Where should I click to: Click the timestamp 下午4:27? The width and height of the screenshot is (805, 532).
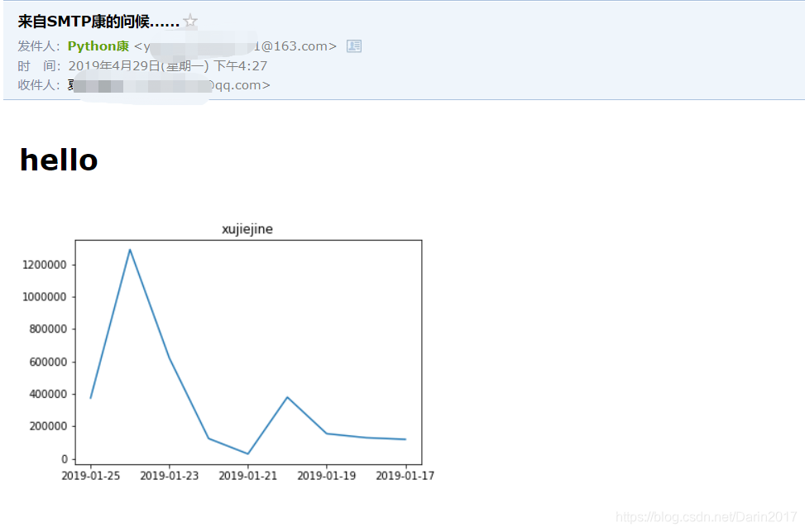(x=240, y=65)
